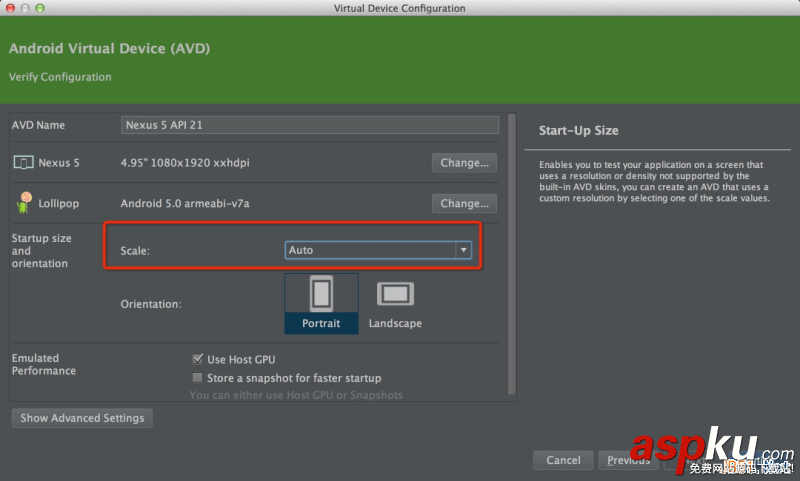Image resolution: width=800 pixels, height=481 pixels.
Task: Show Advanced Settings
Action: click(82, 418)
